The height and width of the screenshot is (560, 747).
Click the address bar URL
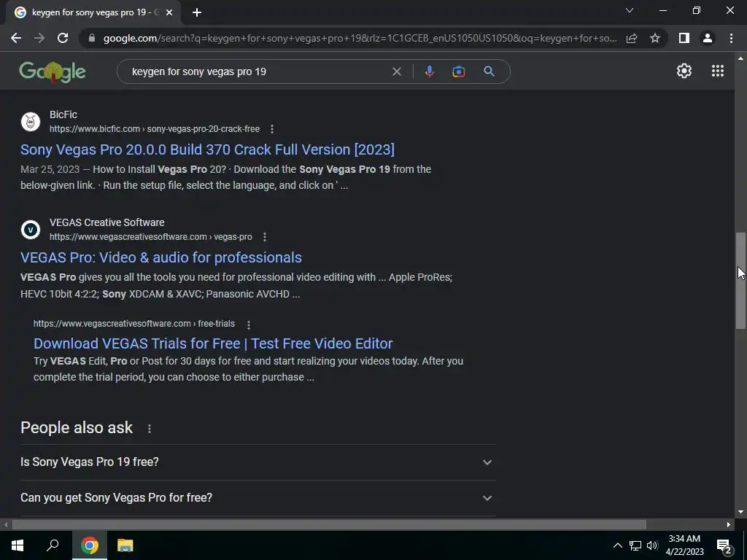coord(360,38)
